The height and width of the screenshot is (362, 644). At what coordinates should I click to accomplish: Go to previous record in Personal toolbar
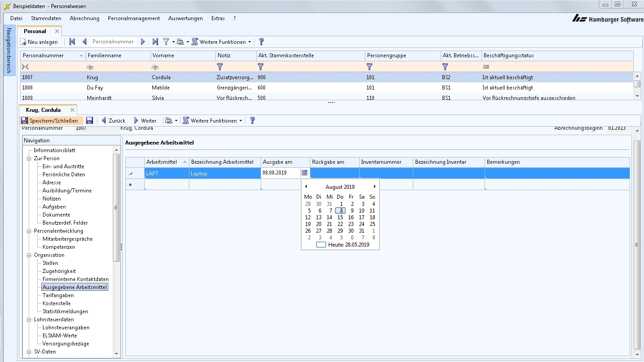[x=84, y=42]
